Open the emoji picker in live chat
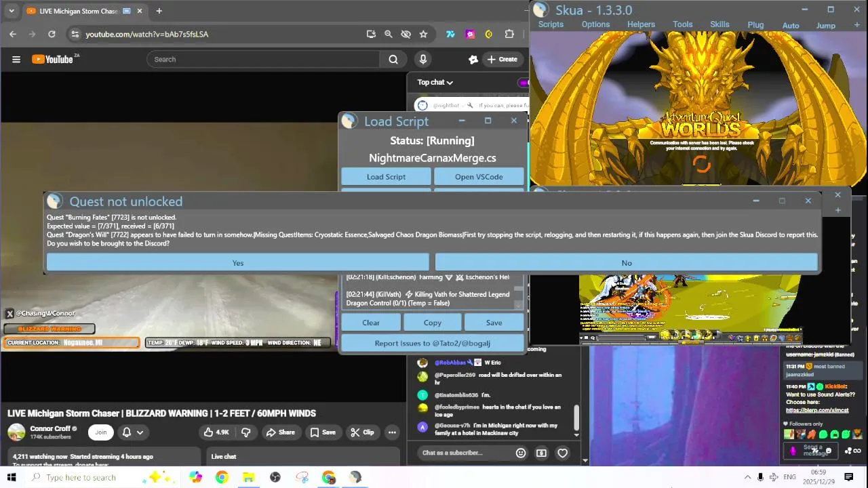The height and width of the screenshot is (488, 868). 521,453
